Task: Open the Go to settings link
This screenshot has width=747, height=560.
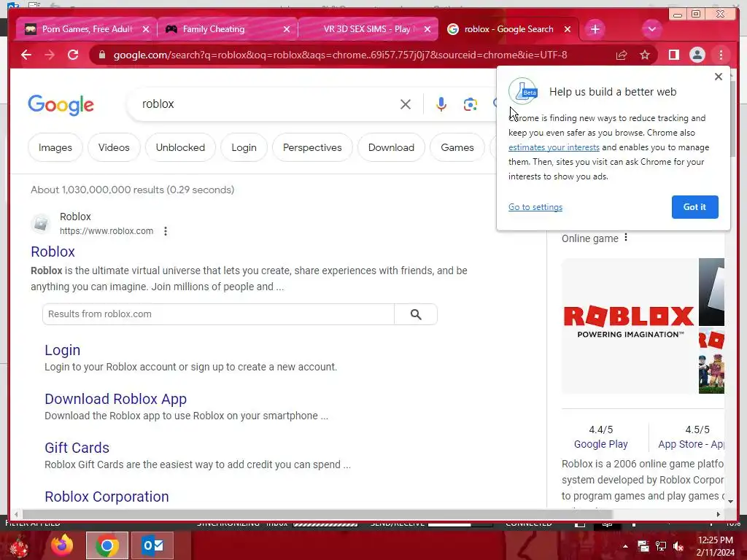Action: 535,207
